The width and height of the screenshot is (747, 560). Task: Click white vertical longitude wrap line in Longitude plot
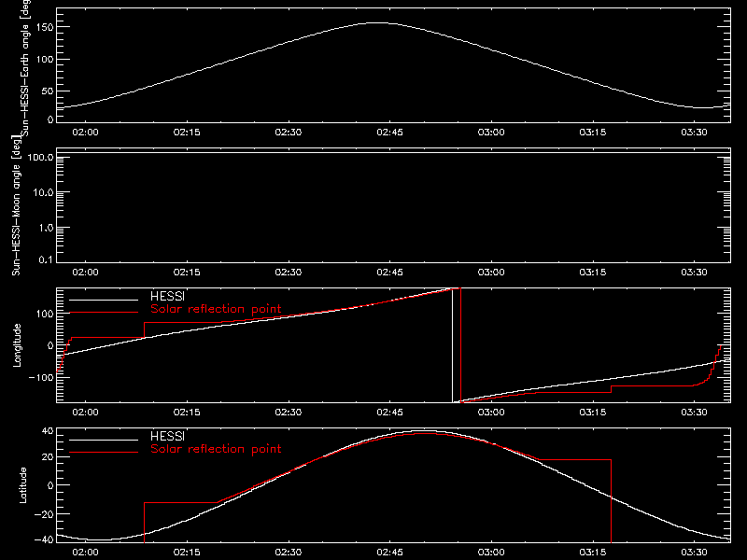click(452, 345)
